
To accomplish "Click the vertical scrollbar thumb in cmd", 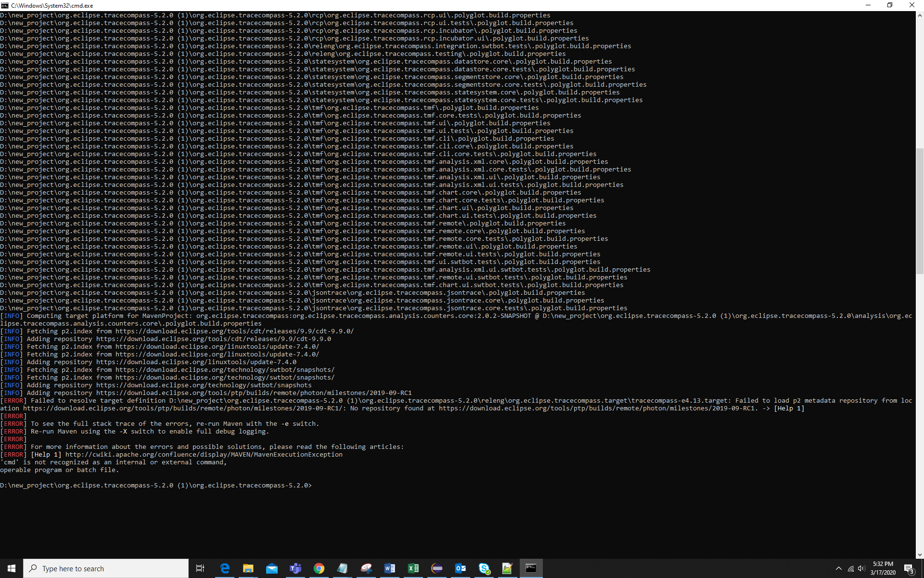I will 920,211.
